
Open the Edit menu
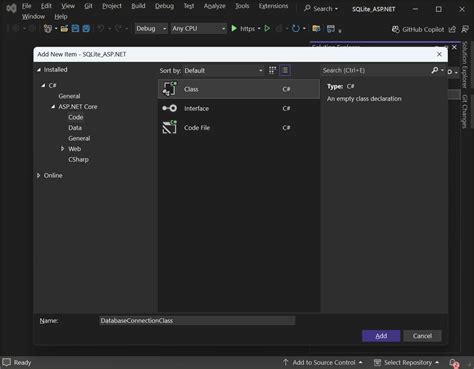[46, 6]
